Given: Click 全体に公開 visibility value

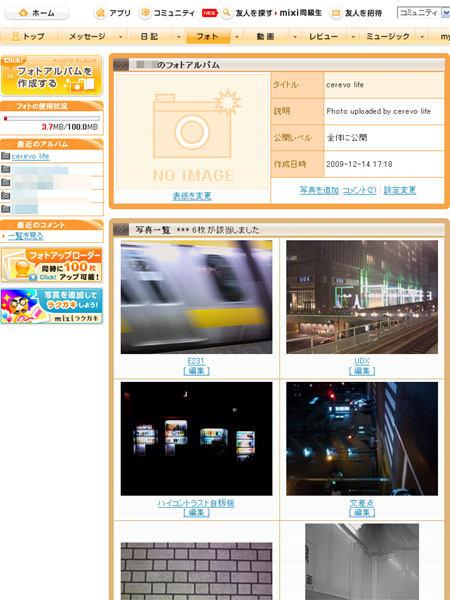Looking at the screenshot, I should point(347,138).
